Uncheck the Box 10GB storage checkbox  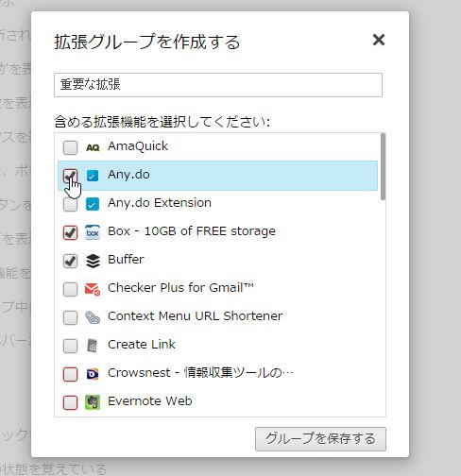pos(70,232)
